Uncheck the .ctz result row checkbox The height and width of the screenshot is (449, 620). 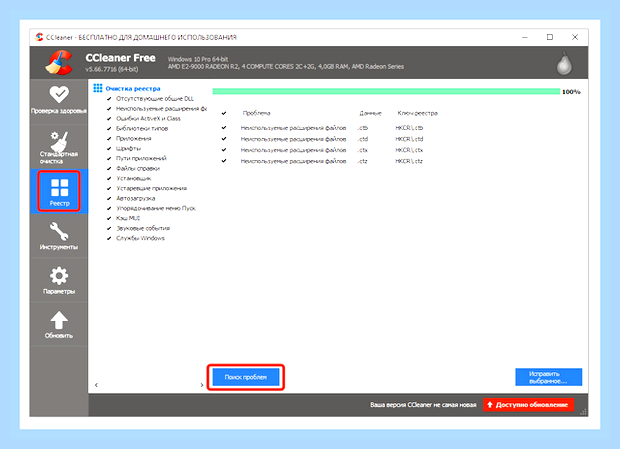[224, 161]
